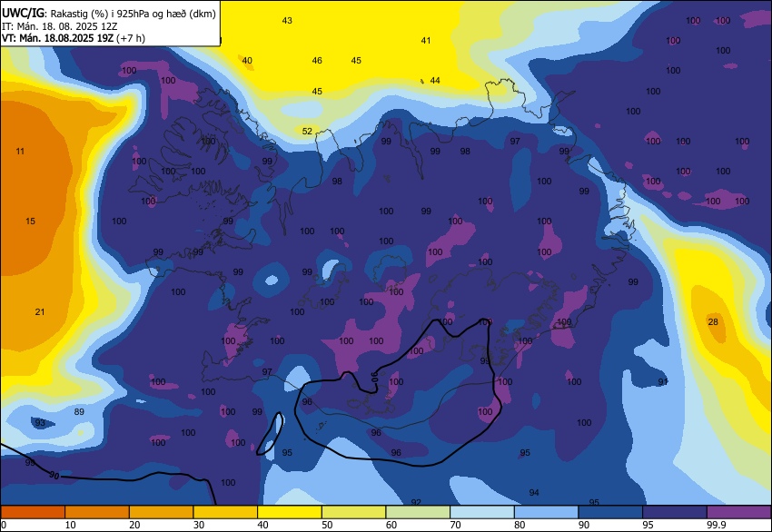
Task: Select the 10–20 orange legend color block
Action: click(x=97, y=512)
